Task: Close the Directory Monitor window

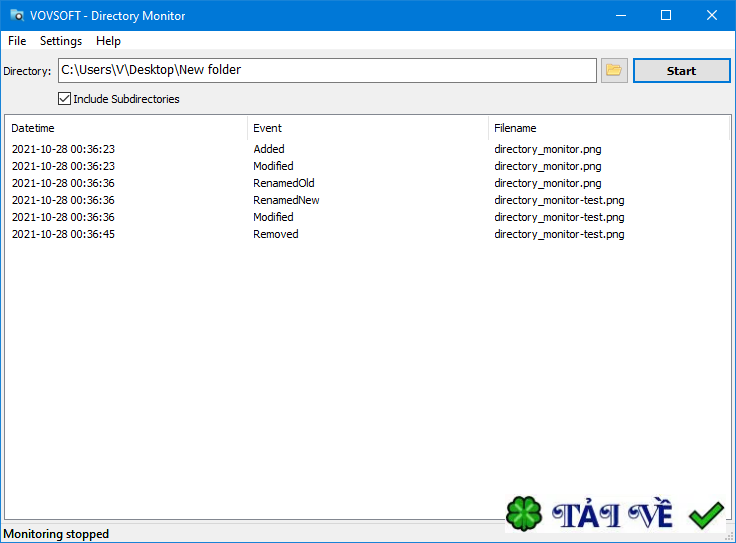Action: 712,15
